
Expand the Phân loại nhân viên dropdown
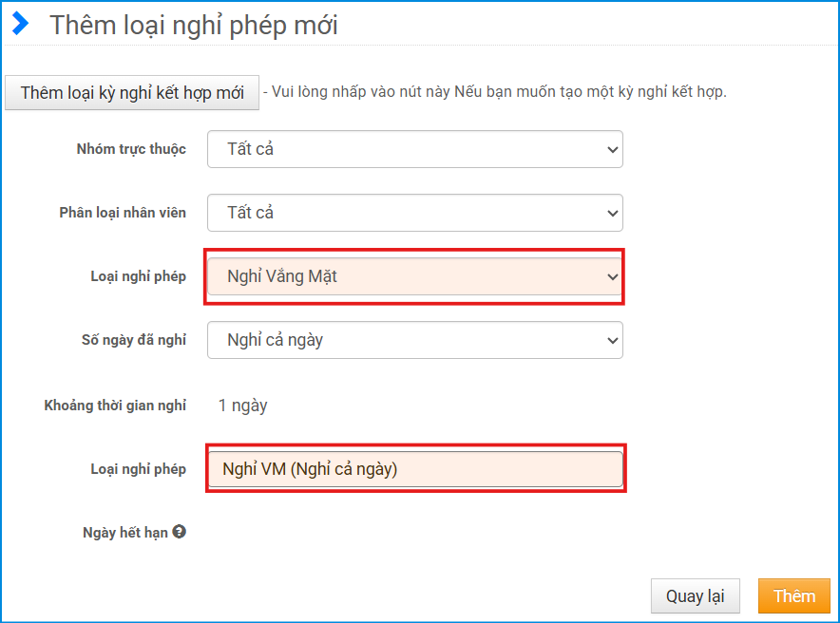point(414,213)
